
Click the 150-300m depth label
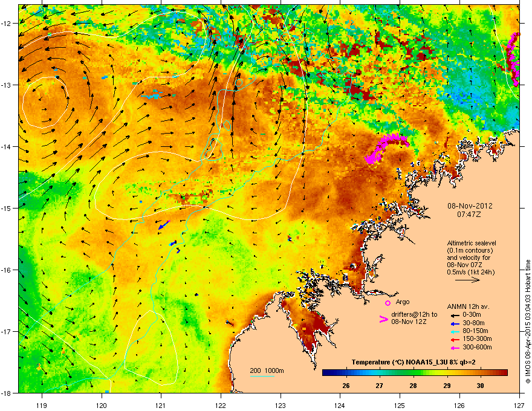(x=477, y=338)
